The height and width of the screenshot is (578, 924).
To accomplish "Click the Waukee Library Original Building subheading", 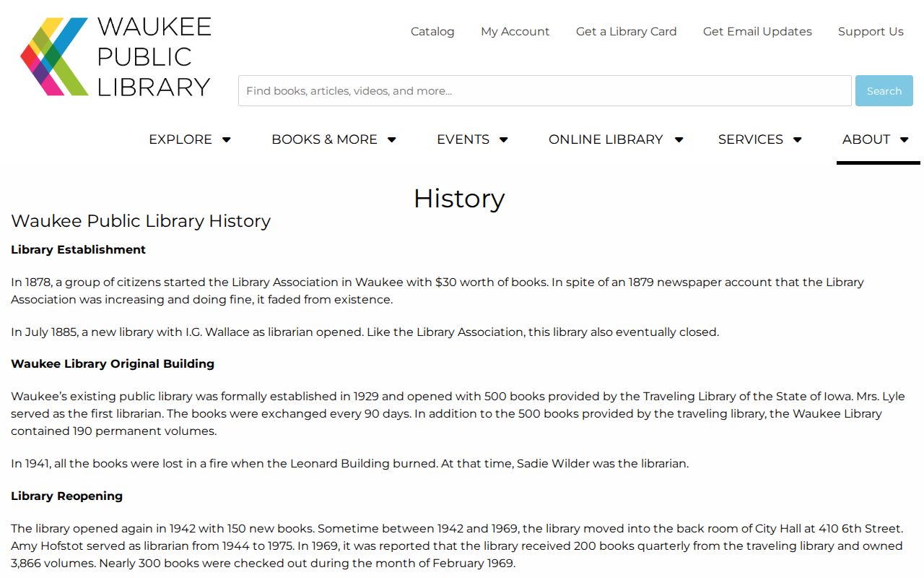I will click(113, 364).
